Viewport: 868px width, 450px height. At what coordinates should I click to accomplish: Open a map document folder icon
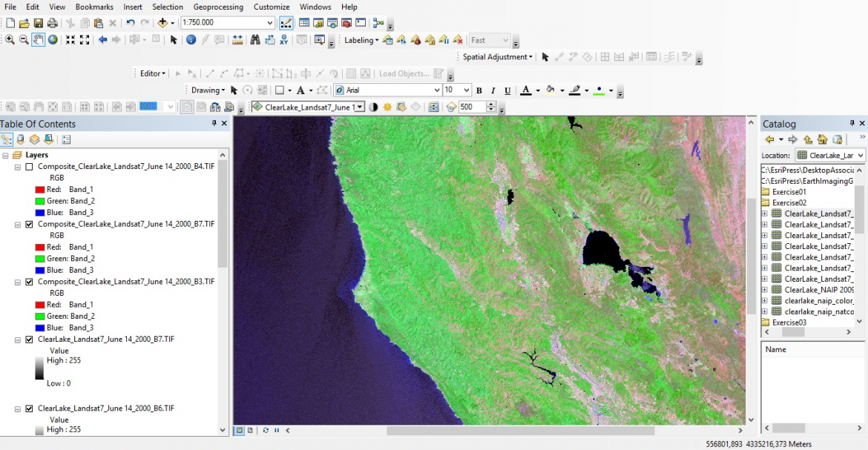[24, 23]
